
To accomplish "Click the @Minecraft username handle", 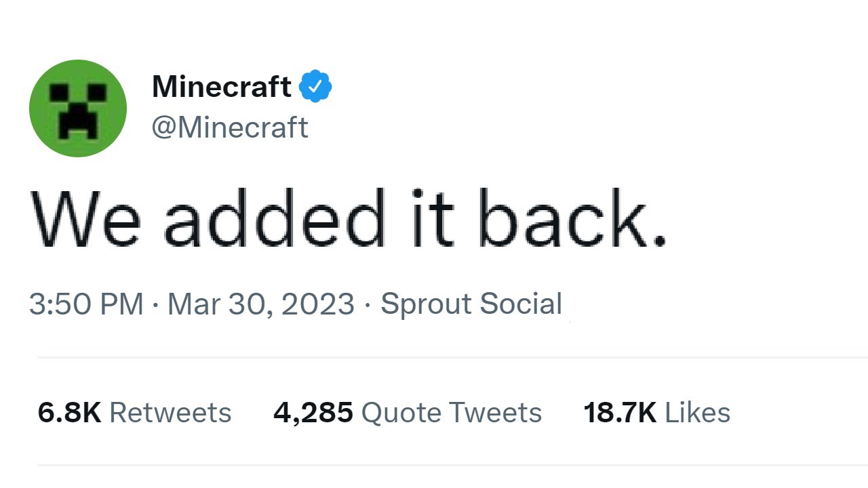I will click(231, 127).
